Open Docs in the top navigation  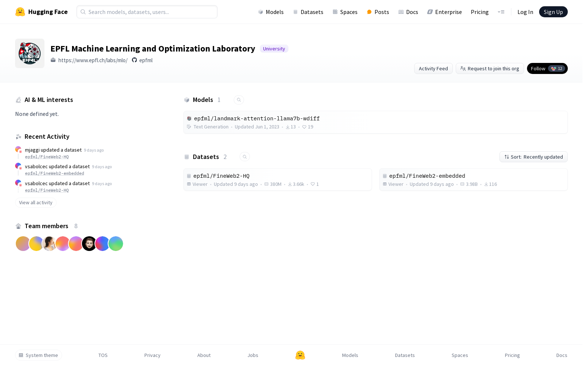tap(408, 12)
